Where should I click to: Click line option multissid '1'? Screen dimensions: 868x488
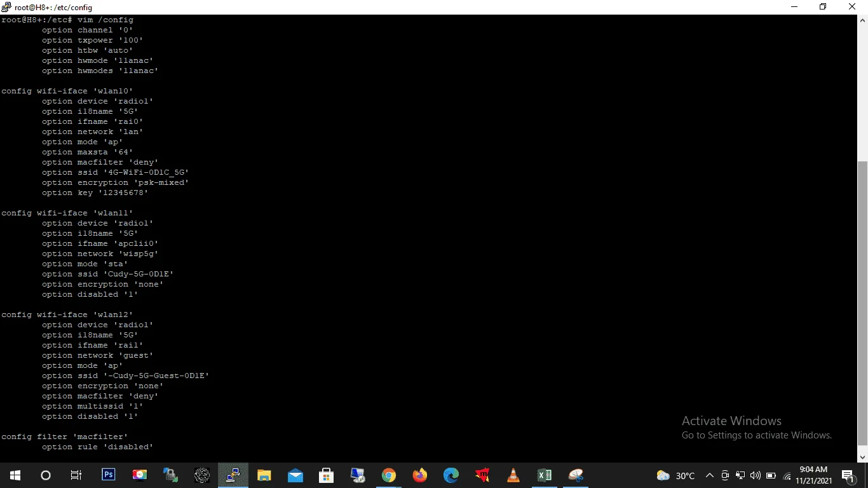pyautogui.click(x=93, y=406)
